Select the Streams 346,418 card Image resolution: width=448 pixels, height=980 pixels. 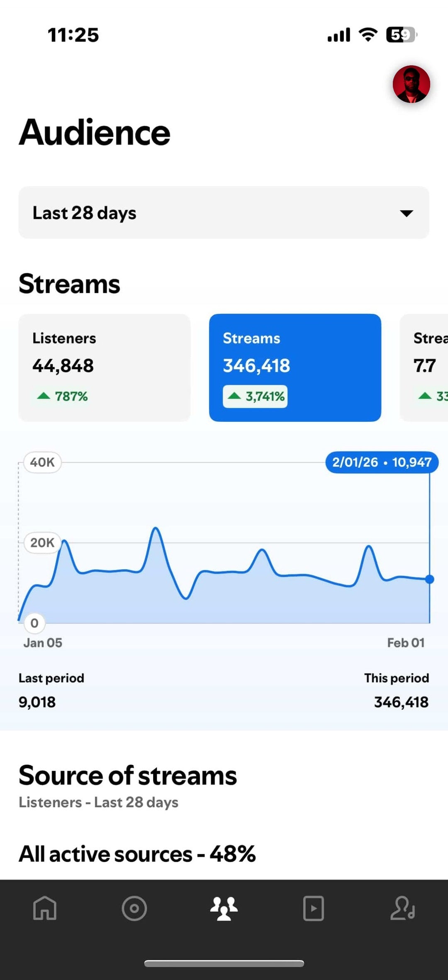(x=295, y=367)
